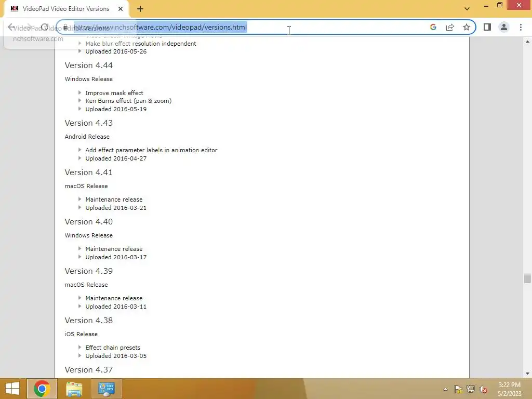Open the tab search chevron
This screenshot has height=399, width=532.
pos(467,9)
